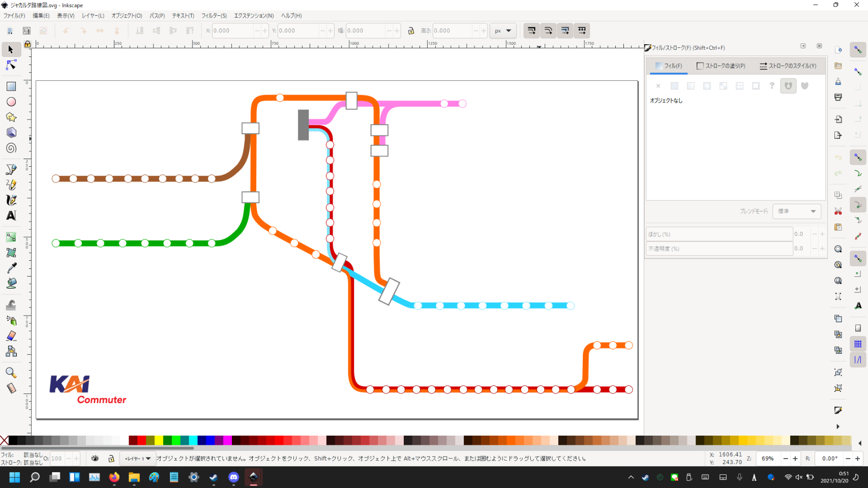Image resolution: width=868 pixels, height=488 pixels.
Task: Toggle the width/height ratio lock
Action: 411,30
